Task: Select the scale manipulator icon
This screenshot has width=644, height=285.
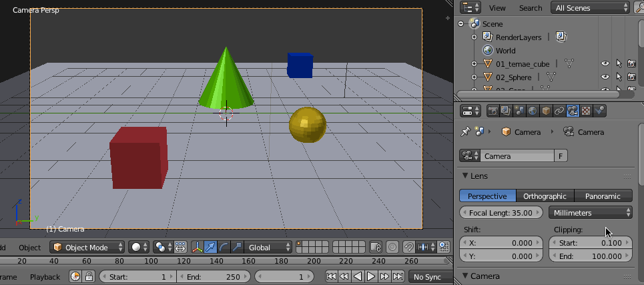Action: point(237,247)
